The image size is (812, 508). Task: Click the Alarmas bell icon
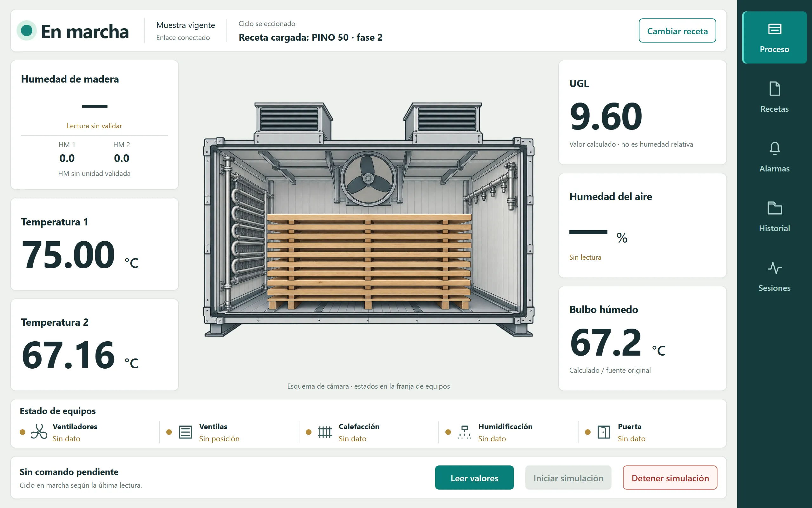[x=775, y=148]
